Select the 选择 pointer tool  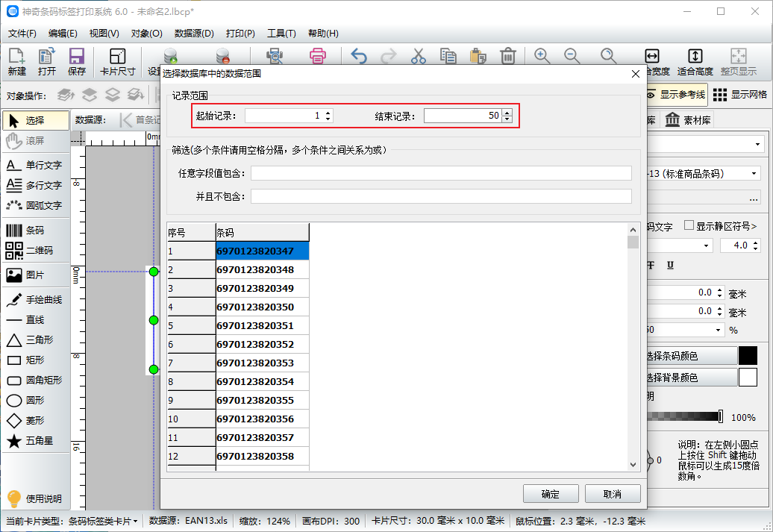click(x=36, y=120)
